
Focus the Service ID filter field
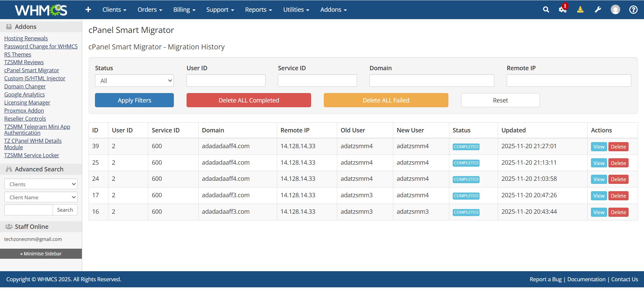coord(317,81)
